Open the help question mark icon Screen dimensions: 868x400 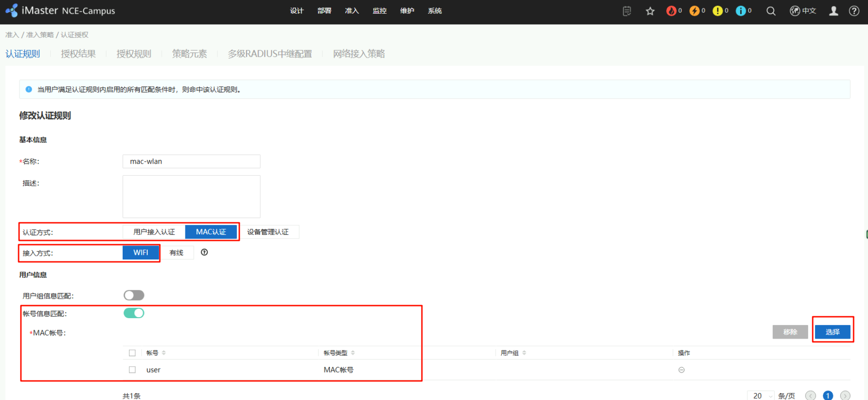coord(854,11)
